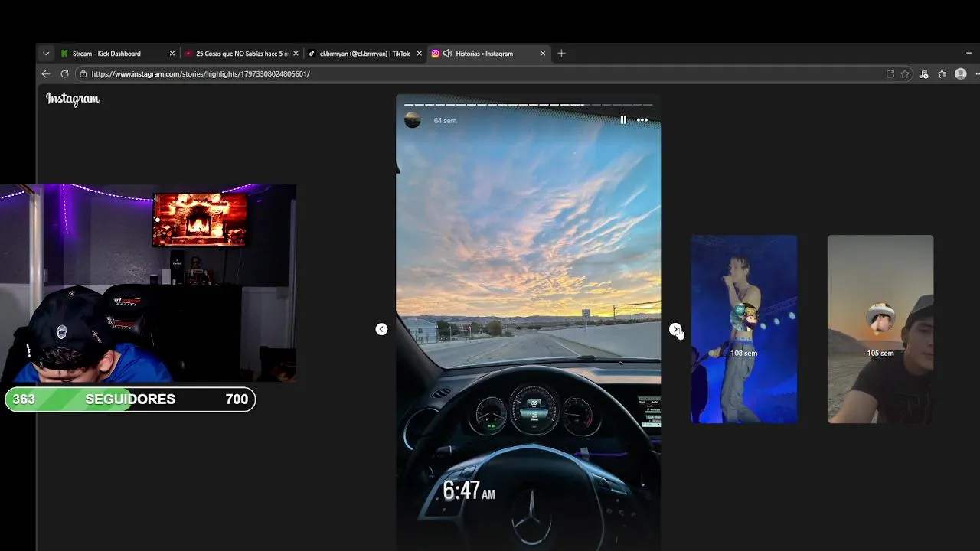View site information lock icon
Viewport: 980px width, 551px height.
(83, 74)
